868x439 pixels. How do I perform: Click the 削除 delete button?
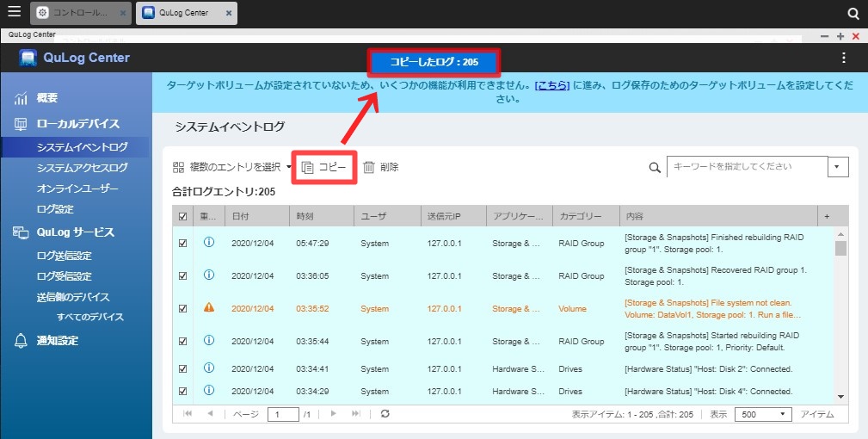(x=381, y=167)
